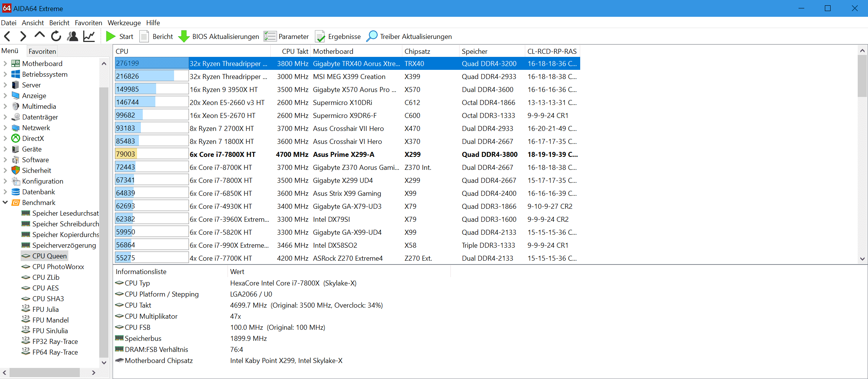This screenshot has width=868, height=379.
Task: Sort by Speicher column header
Action: [492, 51]
